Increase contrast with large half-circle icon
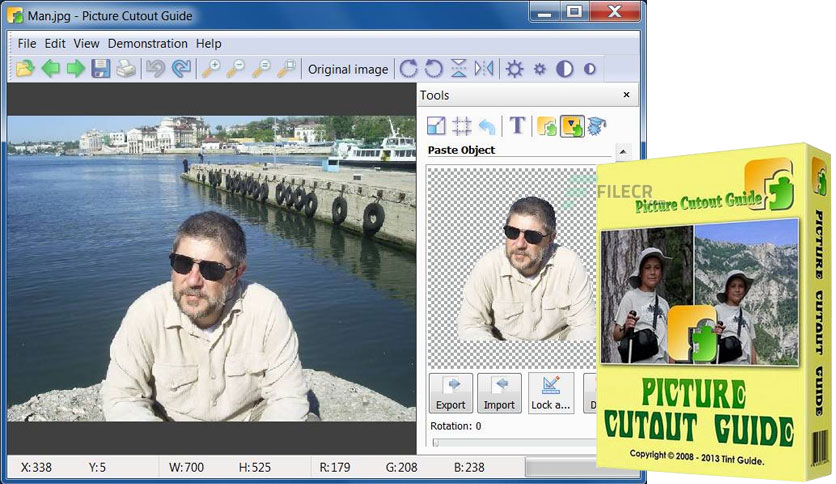This screenshot has height=484, width=836. pyautogui.click(x=565, y=69)
